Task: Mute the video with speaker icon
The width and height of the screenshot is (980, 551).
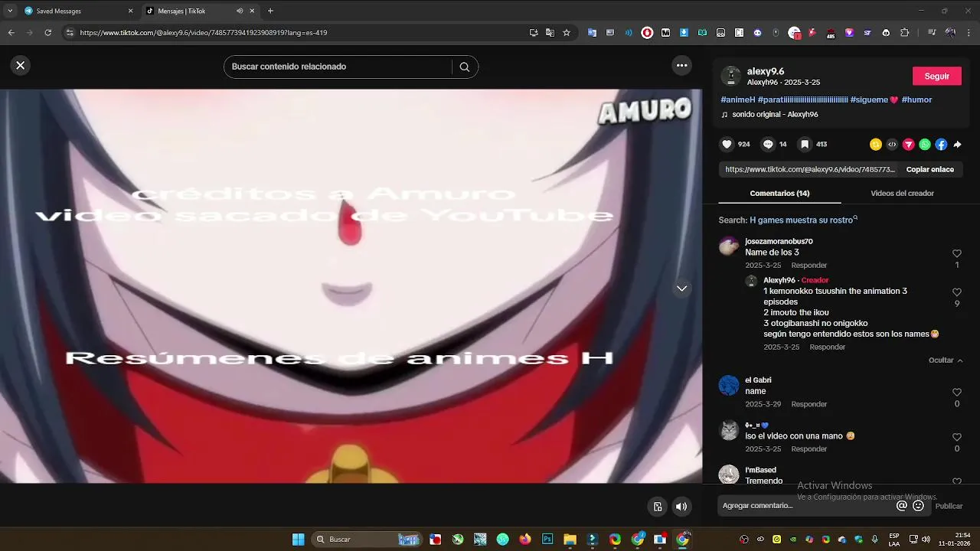Action: pos(681,507)
